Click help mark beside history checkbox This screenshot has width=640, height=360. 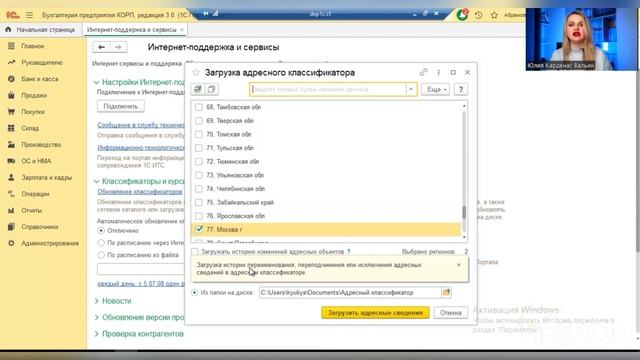point(349,252)
